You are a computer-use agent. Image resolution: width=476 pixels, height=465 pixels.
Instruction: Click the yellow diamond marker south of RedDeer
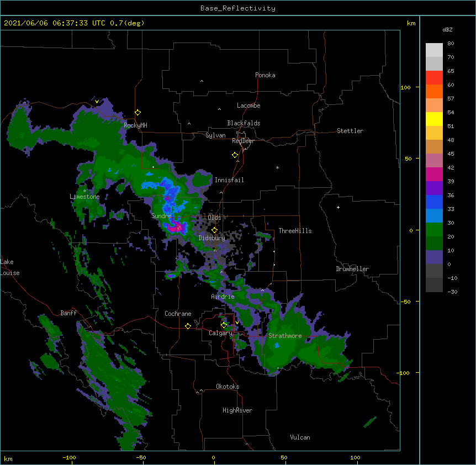(235, 155)
